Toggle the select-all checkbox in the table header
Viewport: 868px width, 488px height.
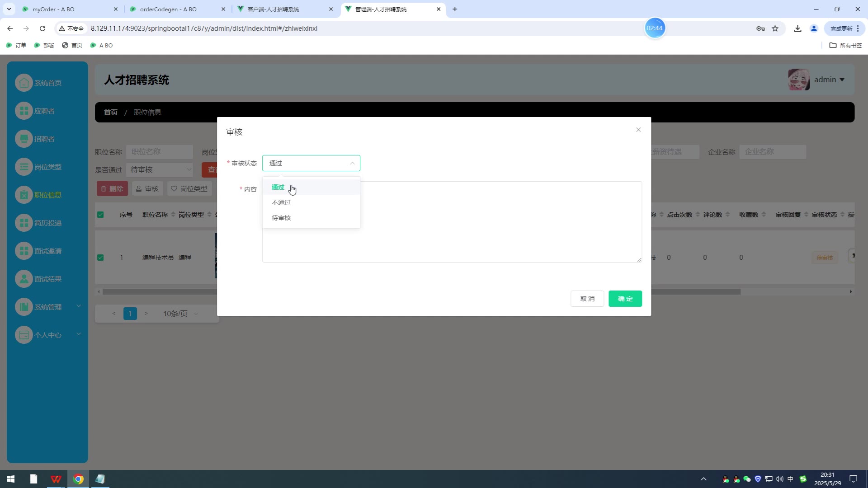(100, 215)
